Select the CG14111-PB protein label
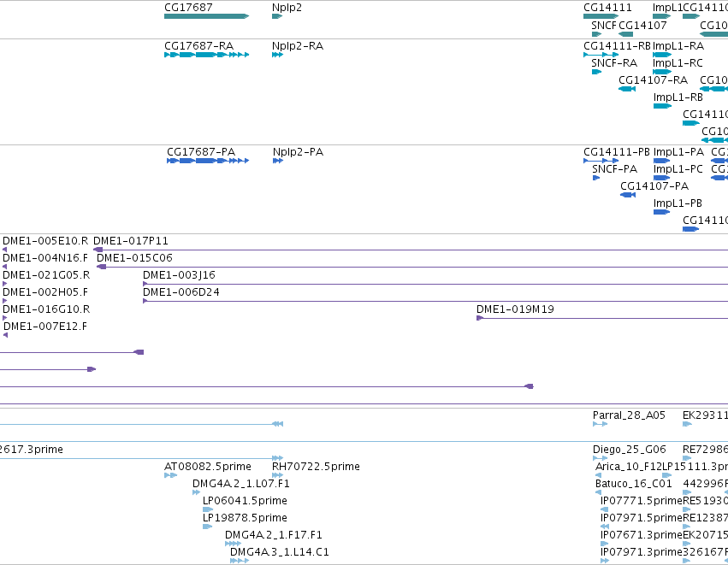 tap(617, 152)
